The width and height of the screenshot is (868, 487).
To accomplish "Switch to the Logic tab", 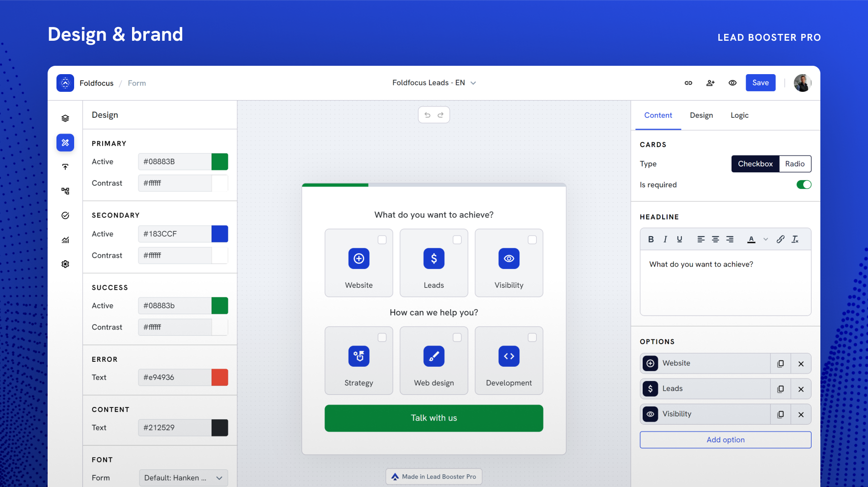I will pyautogui.click(x=739, y=115).
